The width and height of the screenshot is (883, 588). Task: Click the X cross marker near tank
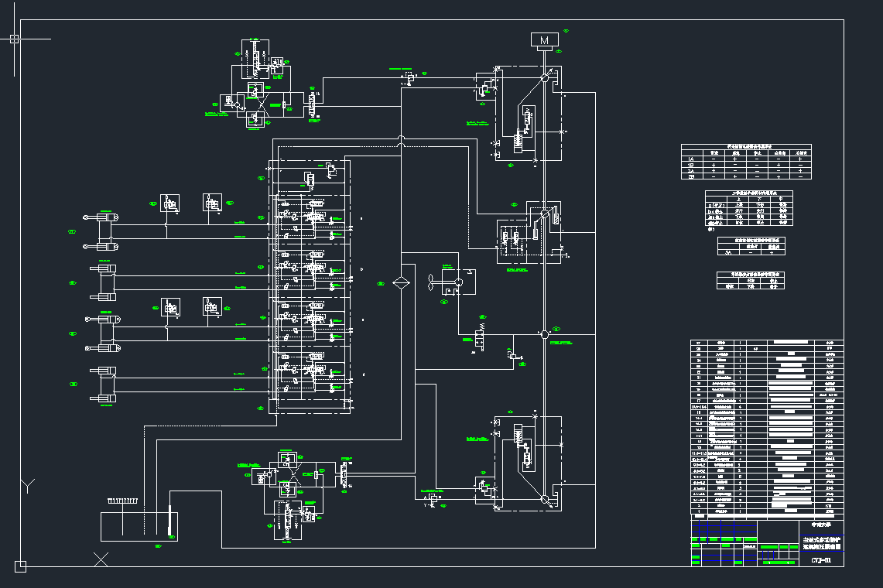100,559
